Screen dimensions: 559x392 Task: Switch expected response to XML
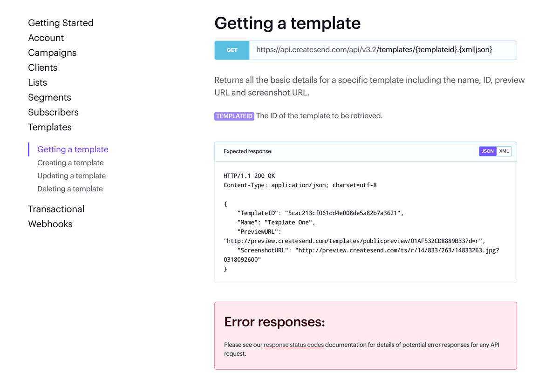504,151
